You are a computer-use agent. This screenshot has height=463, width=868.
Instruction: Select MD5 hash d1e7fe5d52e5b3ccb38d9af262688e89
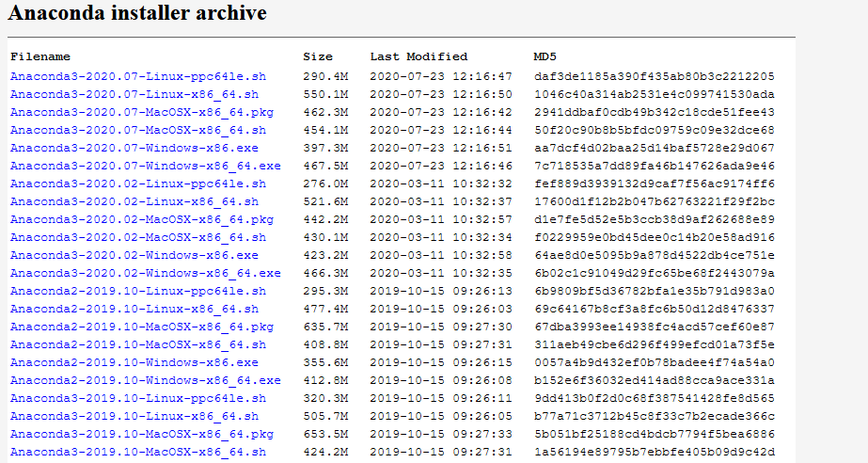[655, 219]
